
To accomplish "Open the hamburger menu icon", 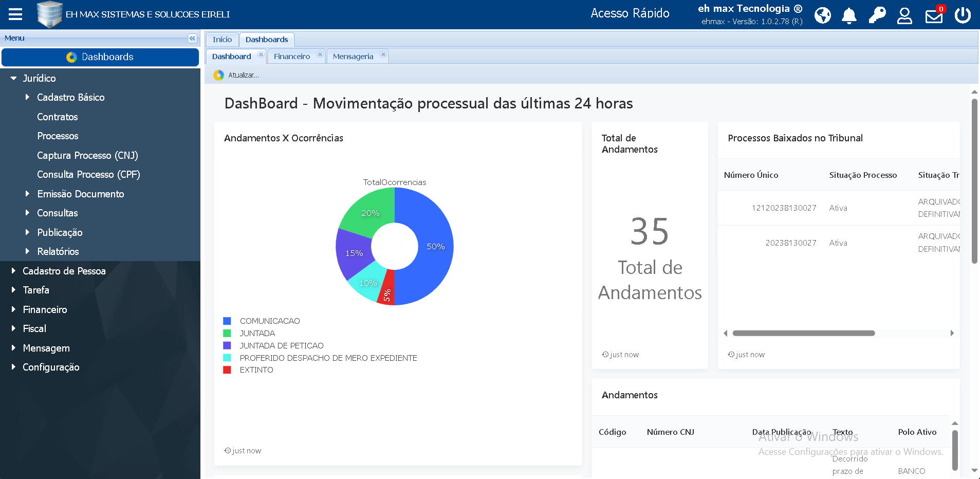I will coord(14,14).
